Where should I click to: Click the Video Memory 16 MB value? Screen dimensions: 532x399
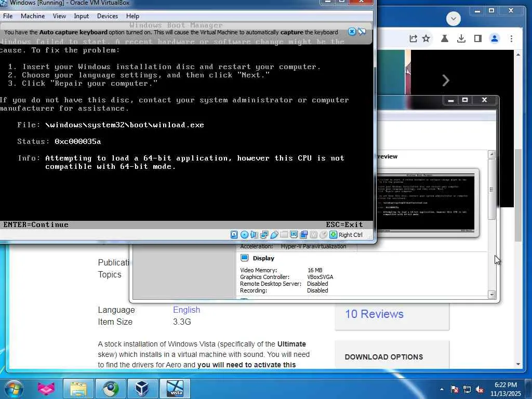click(x=315, y=270)
